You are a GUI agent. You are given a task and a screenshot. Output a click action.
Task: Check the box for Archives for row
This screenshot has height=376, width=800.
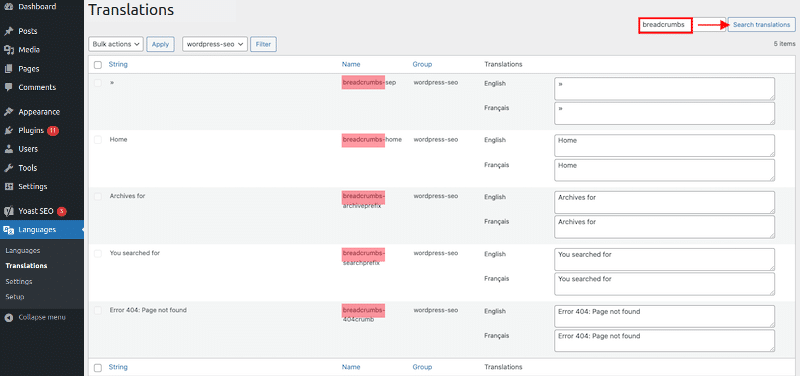98,196
